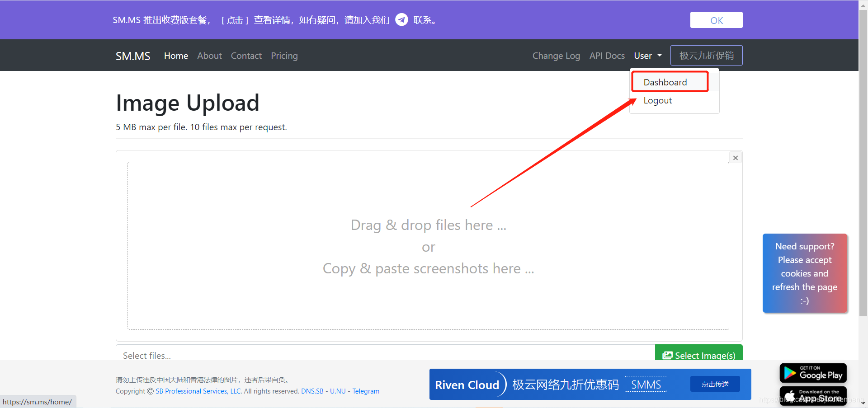Image resolution: width=868 pixels, height=408 pixels.
Task: View the Pricing page
Action: [284, 56]
